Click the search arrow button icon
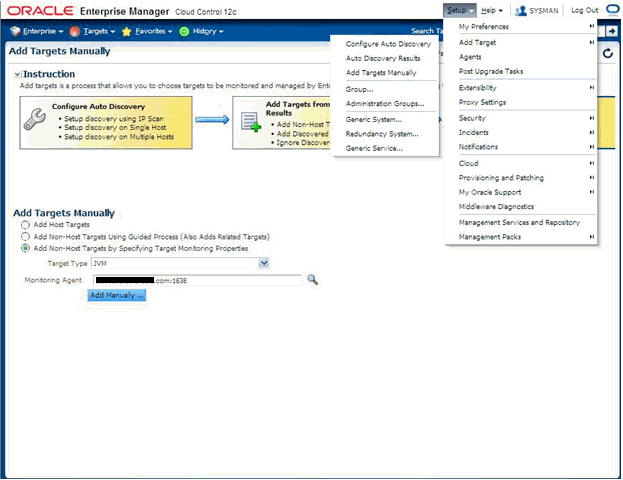Viewport: 623px width, 480px height. click(x=612, y=31)
